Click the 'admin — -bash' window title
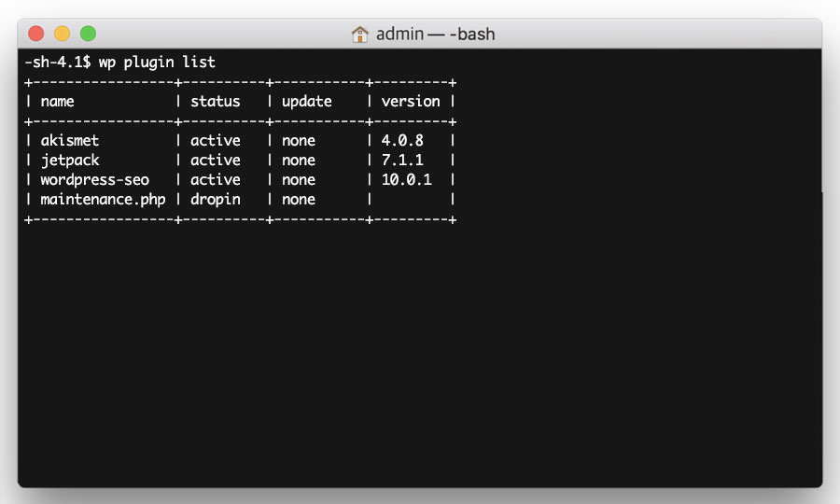Viewport: 840px width, 504px height. pos(435,34)
